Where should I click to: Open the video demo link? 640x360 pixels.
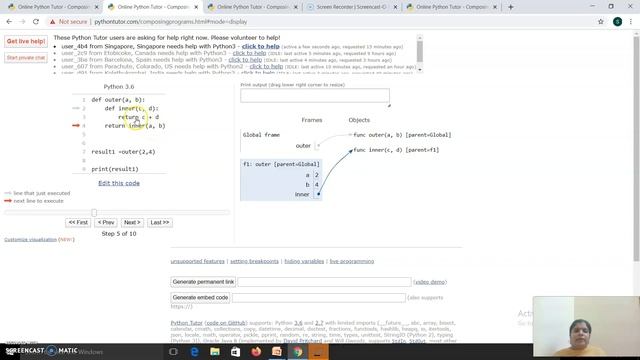tap(430, 282)
